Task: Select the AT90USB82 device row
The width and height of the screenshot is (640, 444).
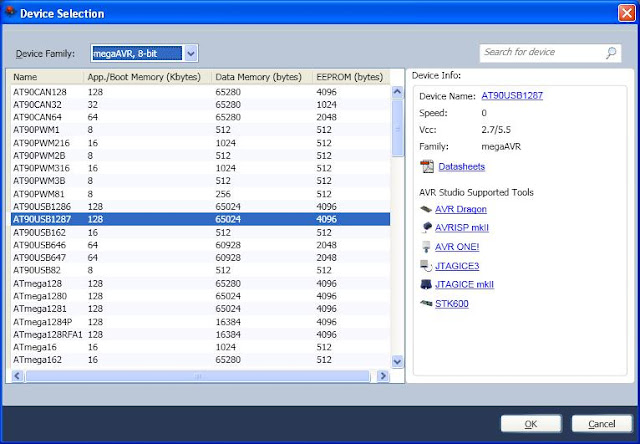Action: point(200,270)
